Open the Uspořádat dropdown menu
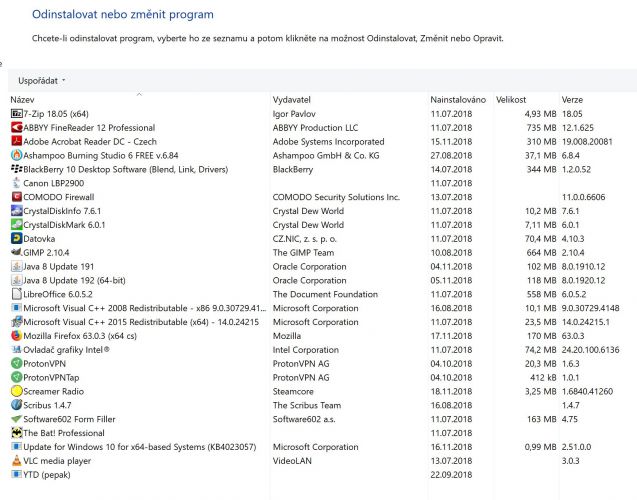This screenshot has height=500, width=637. tap(41, 80)
